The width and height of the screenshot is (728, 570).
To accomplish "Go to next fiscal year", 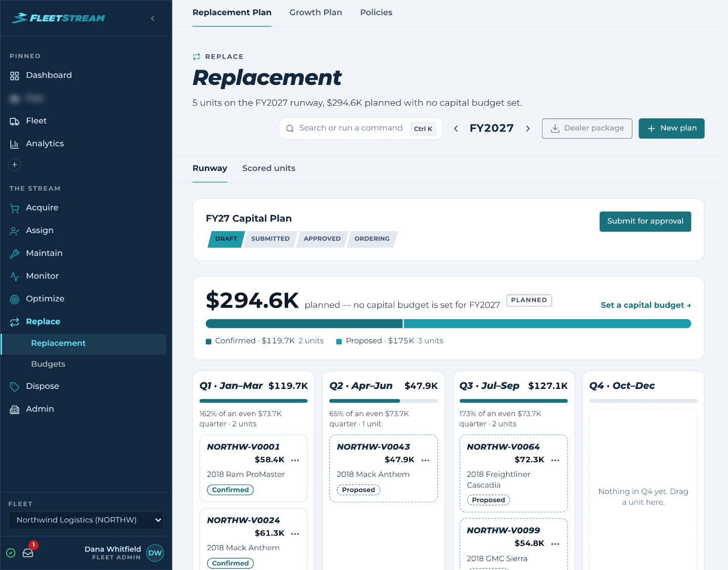I will [528, 128].
